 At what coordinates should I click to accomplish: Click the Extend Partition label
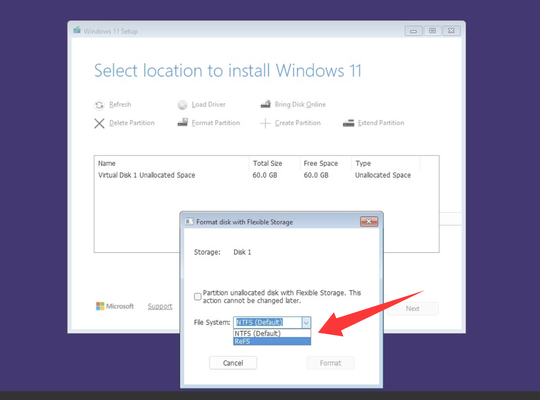click(381, 123)
